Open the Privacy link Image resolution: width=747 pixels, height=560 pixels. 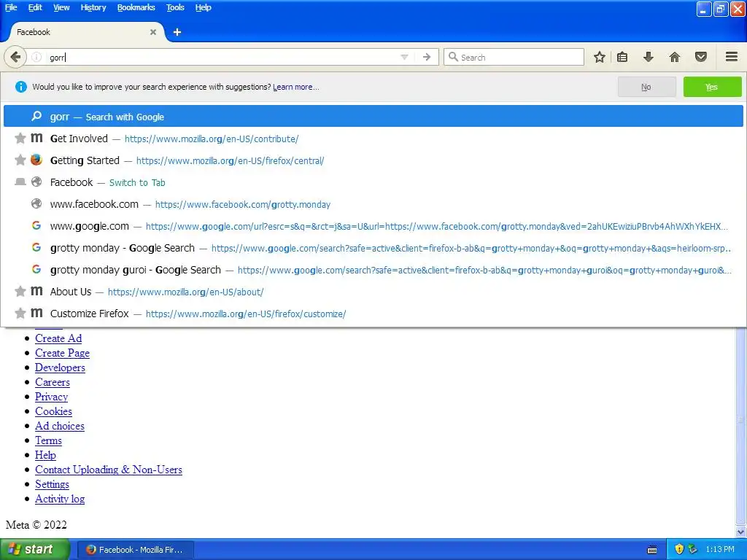click(x=52, y=397)
